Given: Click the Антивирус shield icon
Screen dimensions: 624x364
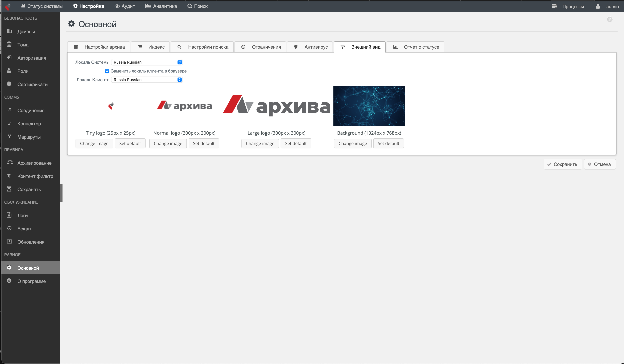Looking at the screenshot, I should coord(296,47).
